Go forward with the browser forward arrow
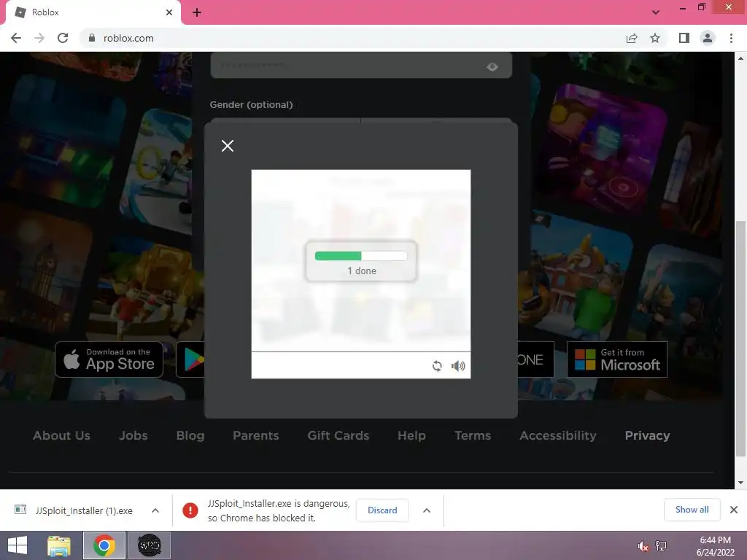This screenshot has height=560, width=747. 39,38
